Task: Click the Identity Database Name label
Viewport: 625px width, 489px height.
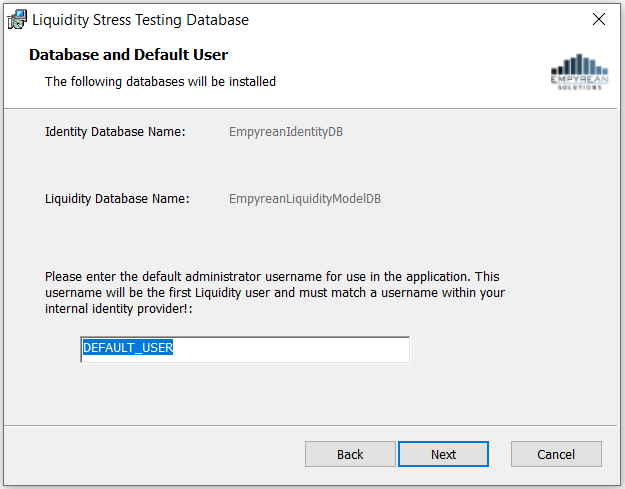Action: tap(115, 132)
